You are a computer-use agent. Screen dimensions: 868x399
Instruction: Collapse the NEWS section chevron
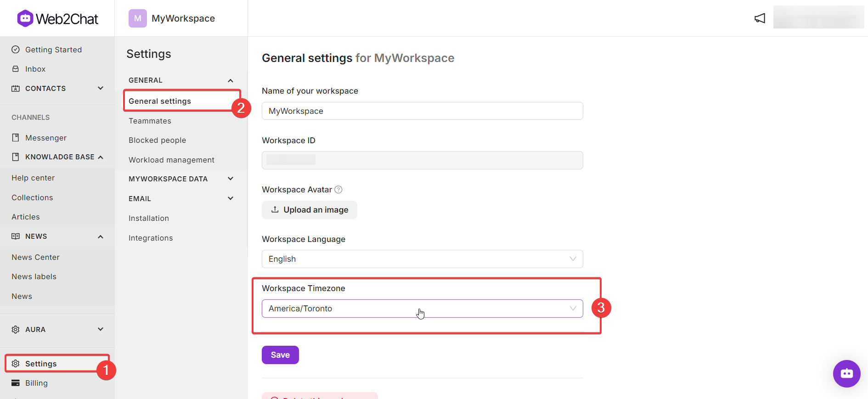(101, 236)
